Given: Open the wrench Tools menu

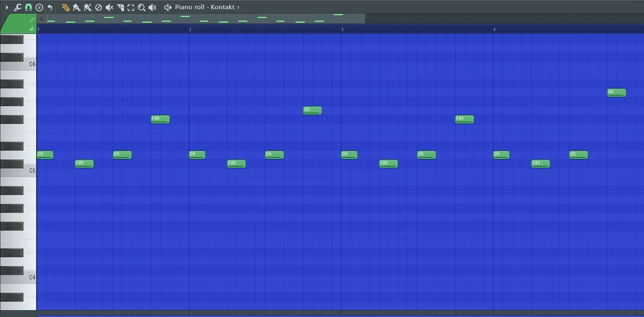Looking at the screenshot, I should tap(18, 8).
